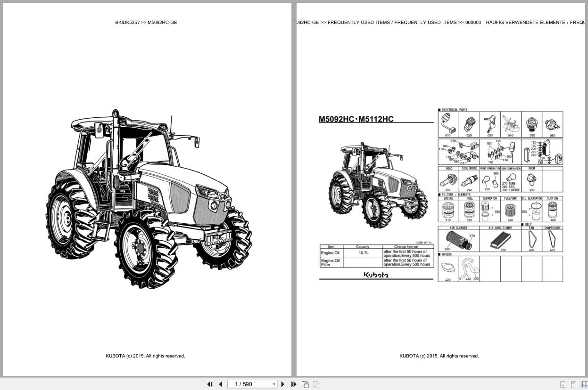Viewport: 588px width, 390px height.
Task: Click the gasket part 420 under OTHERS
Action: point(448,269)
